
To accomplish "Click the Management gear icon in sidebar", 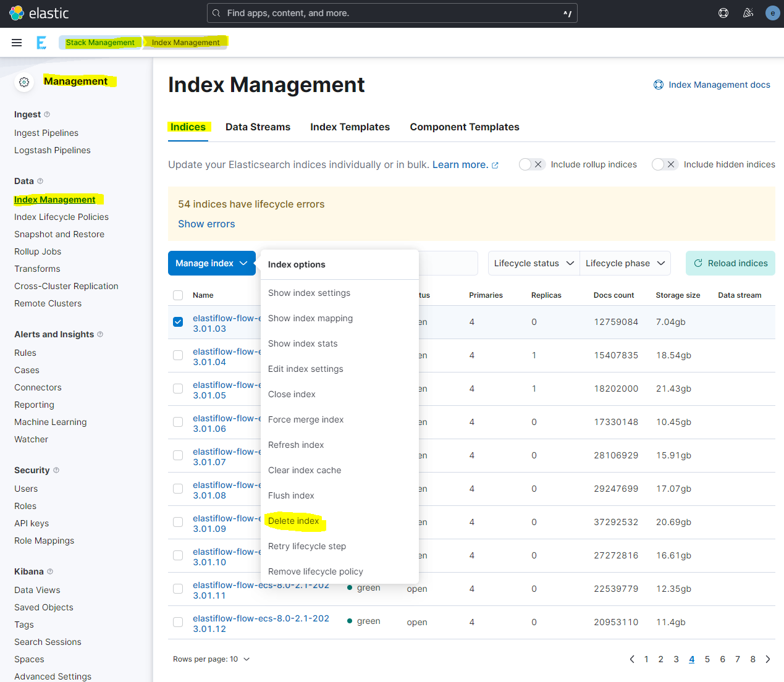I will coord(24,82).
